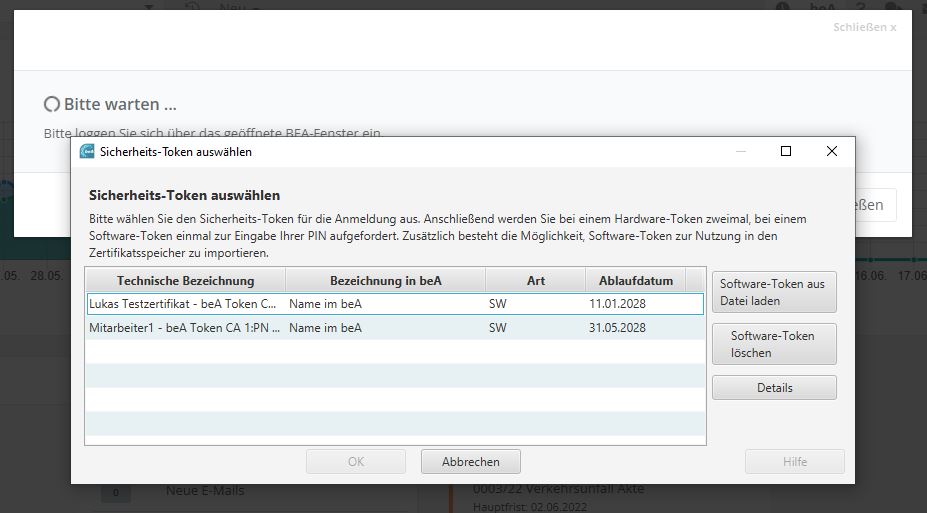The width and height of the screenshot is (927, 513).
Task: Close the Sicherheits-Token auswählen dialog window
Action: 831,152
